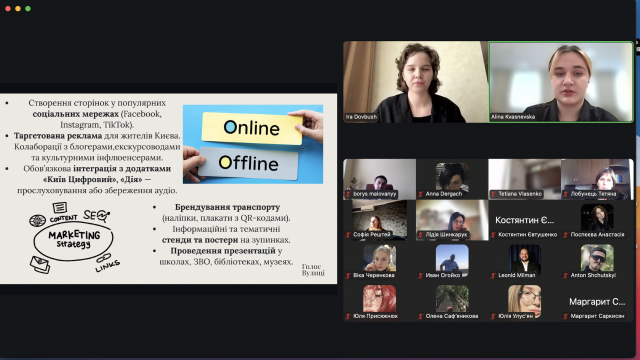
Task: Click muted mic icon beside Tetiana Vlasenko
Action: coord(493,194)
